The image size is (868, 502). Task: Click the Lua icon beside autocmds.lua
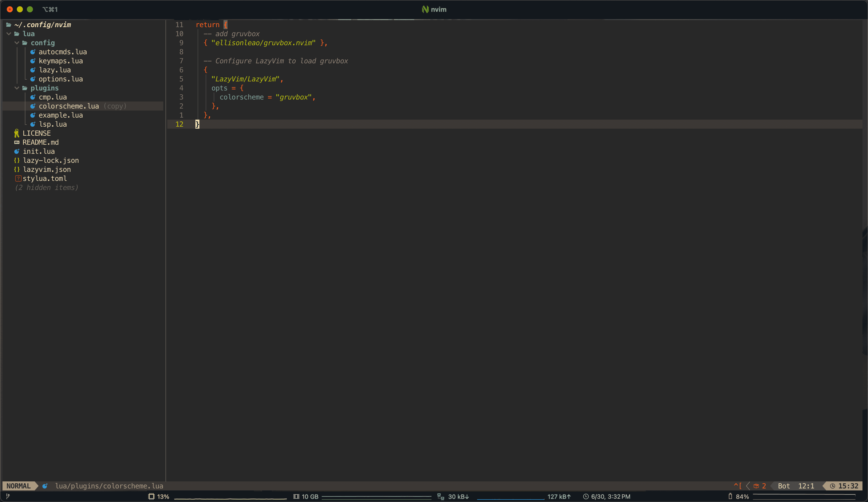click(x=33, y=52)
